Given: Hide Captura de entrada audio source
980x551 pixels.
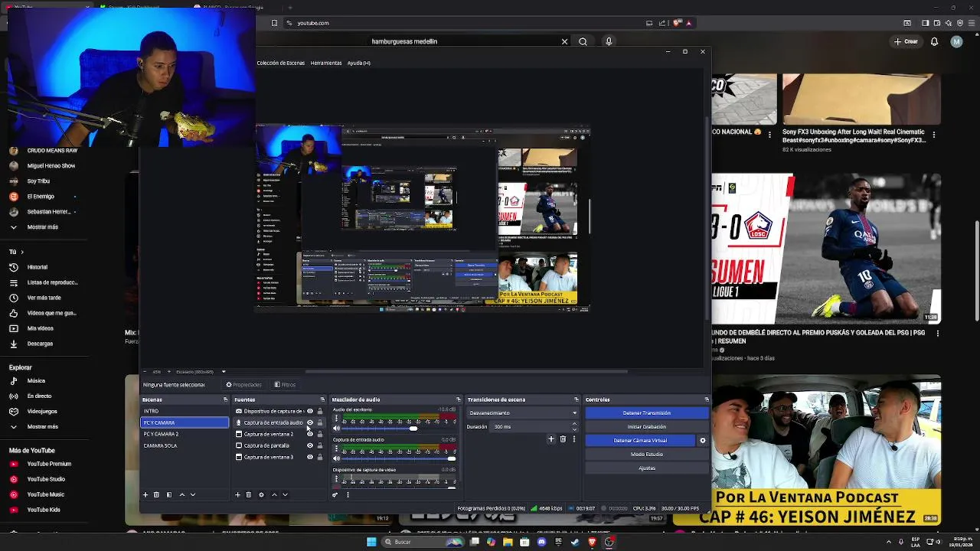Looking at the screenshot, I should coord(310,422).
